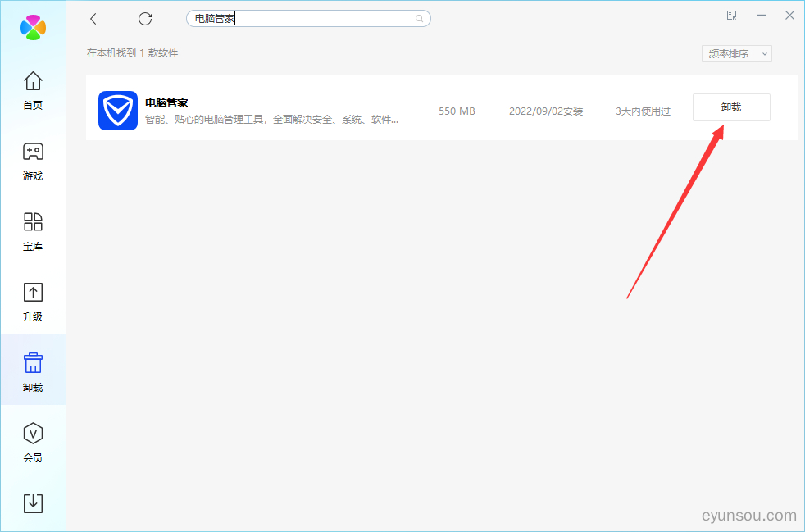Viewport: 805px width, 532px height.
Task: Open the mini-mode window icon
Action: point(731,16)
